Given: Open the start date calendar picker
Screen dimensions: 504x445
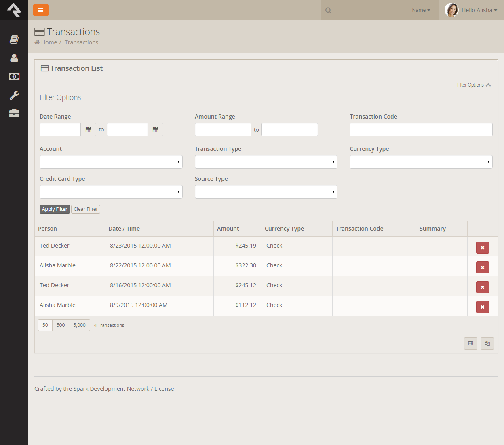Looking at the screenshot, I should coord(88,129).
